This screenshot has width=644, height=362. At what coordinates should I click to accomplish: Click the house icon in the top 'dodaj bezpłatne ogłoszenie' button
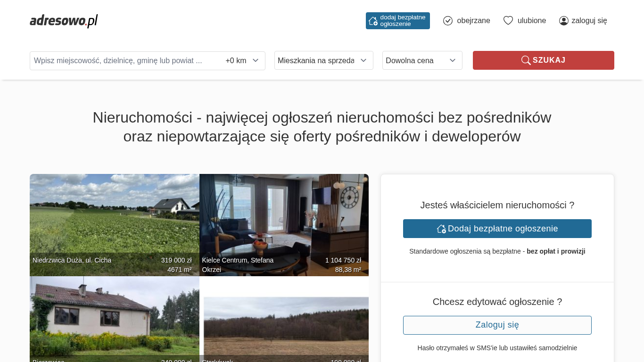(373, 21)
